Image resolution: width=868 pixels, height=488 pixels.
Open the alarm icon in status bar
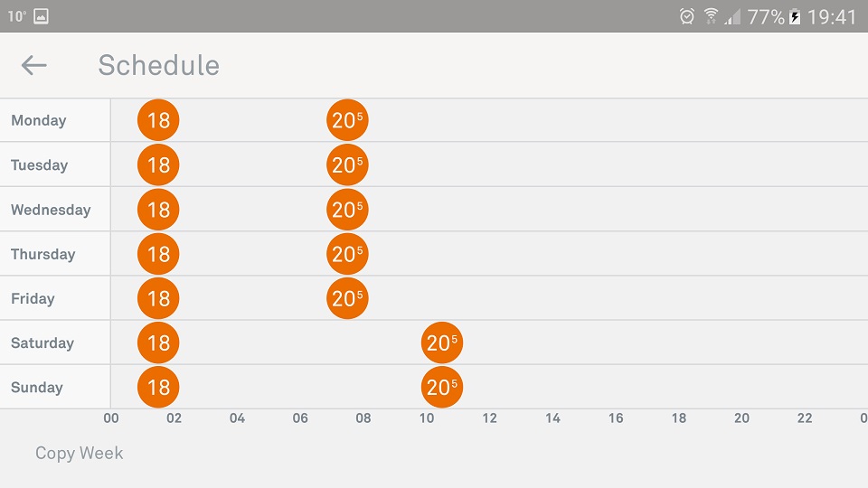[x=686, y=16]
